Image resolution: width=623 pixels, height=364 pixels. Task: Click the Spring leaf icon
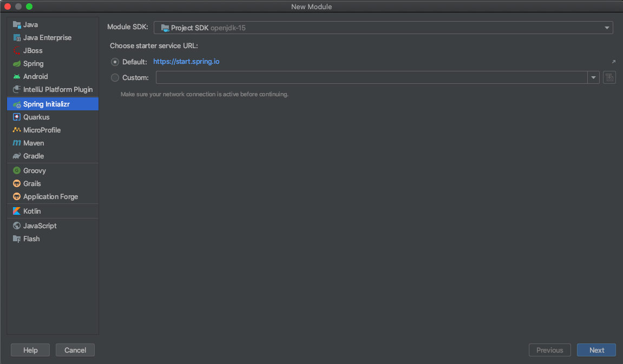tap(17, 63)
